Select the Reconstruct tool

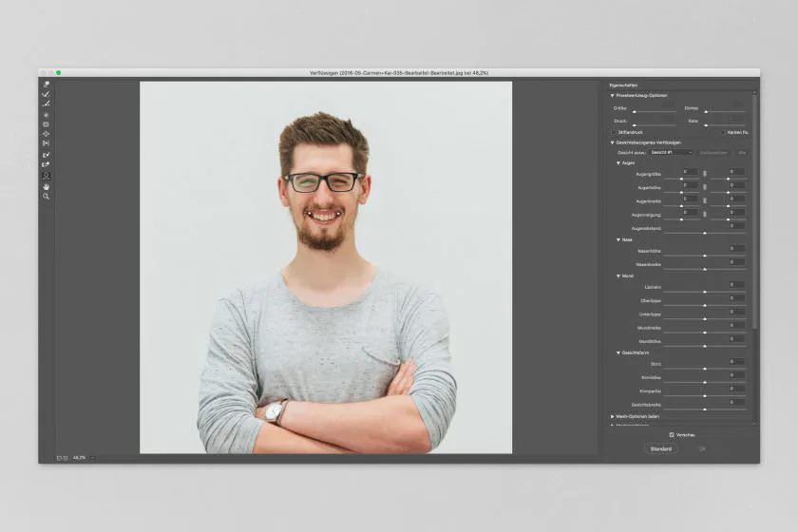click(x=46, y=94)
